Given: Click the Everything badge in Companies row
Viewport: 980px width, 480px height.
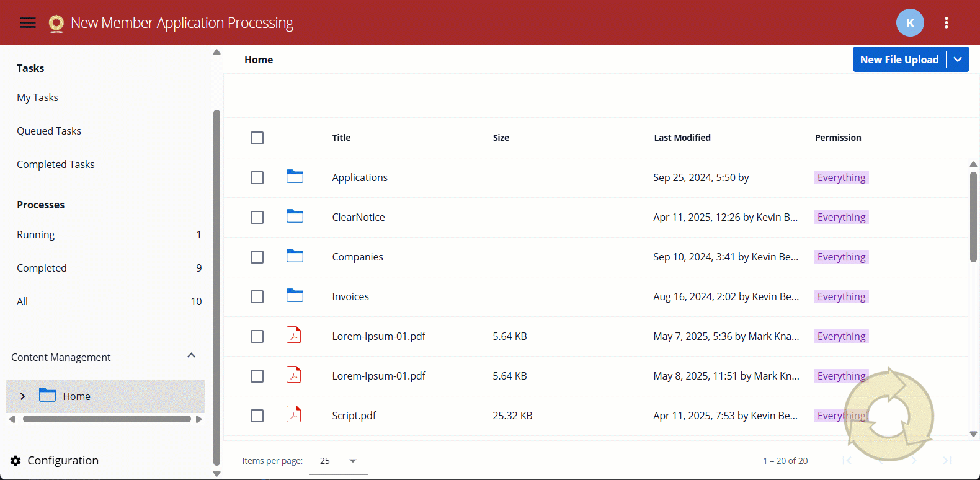Looking at the screenshot, I should [841, 257].
